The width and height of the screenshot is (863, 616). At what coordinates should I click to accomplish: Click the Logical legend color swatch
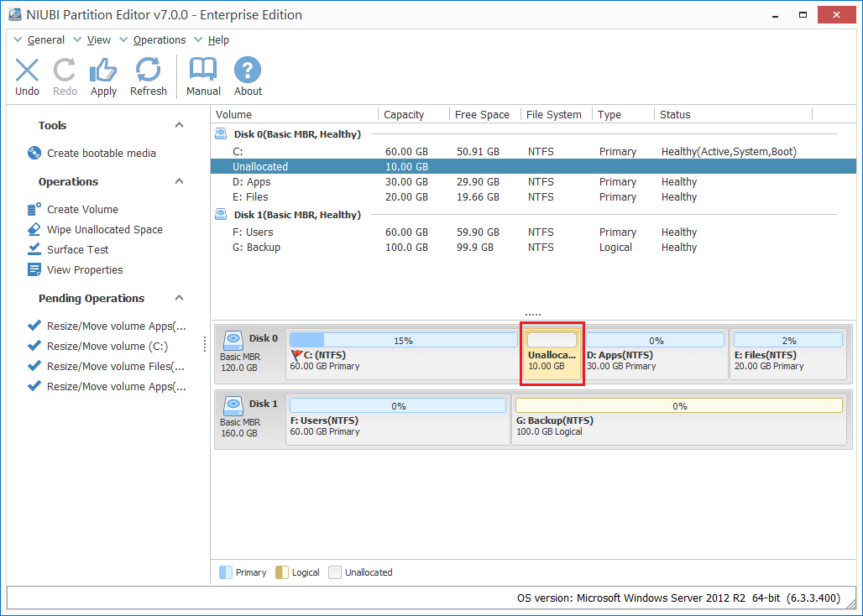[282, 572]
